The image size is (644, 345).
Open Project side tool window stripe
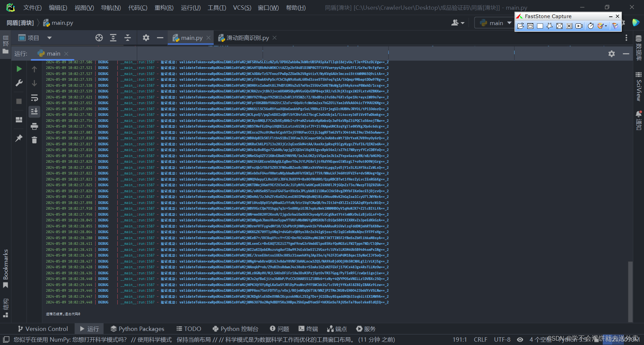[x=5, y=44]
